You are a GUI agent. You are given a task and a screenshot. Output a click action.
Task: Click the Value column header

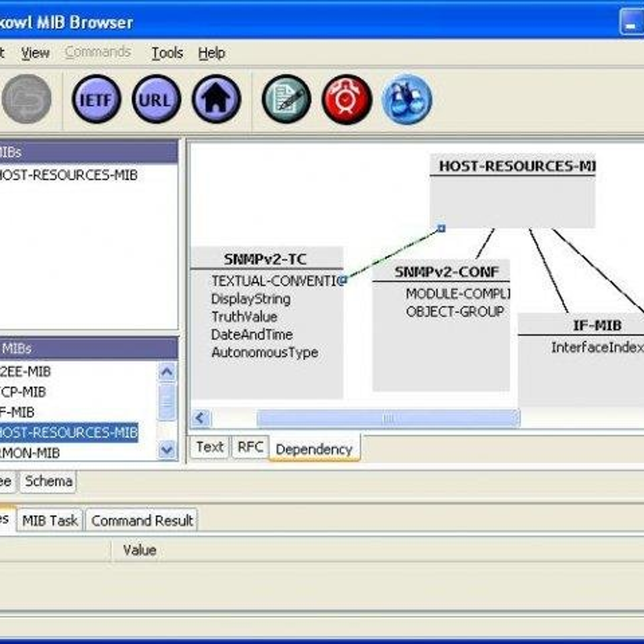[139, 550]
